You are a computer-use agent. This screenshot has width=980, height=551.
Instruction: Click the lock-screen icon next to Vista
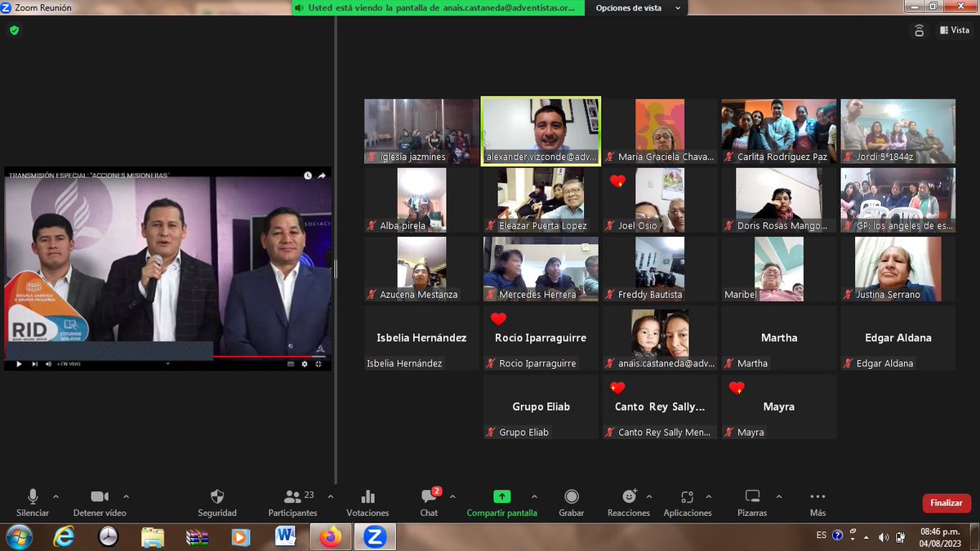coord(920,30)
